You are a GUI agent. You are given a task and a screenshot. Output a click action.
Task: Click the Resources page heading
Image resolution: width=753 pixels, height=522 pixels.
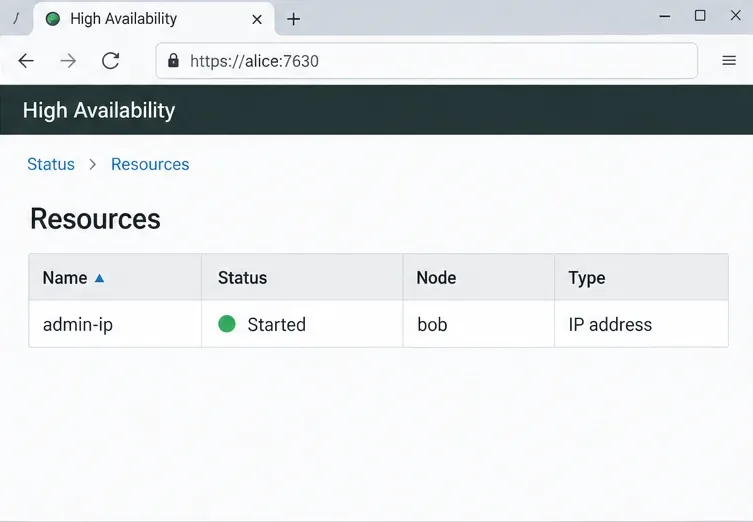(95, 219)
